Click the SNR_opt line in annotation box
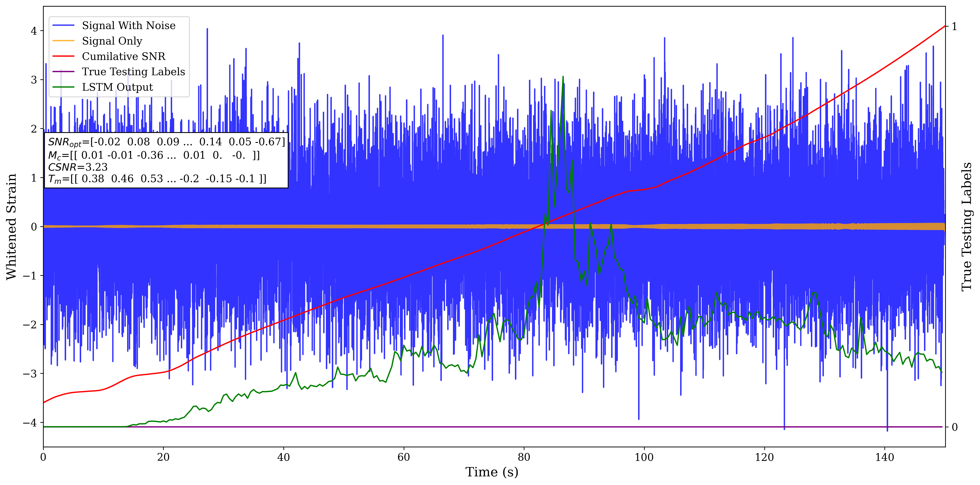Viewport: 980px width, 485px height. click(x=166, y=142)
